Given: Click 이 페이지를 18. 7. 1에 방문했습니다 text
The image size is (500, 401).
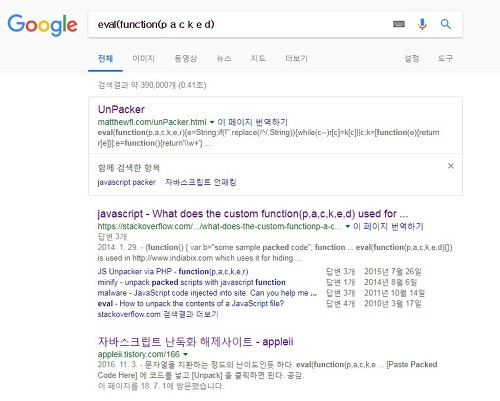Looking at the screenshot, I should click(161, 386).
